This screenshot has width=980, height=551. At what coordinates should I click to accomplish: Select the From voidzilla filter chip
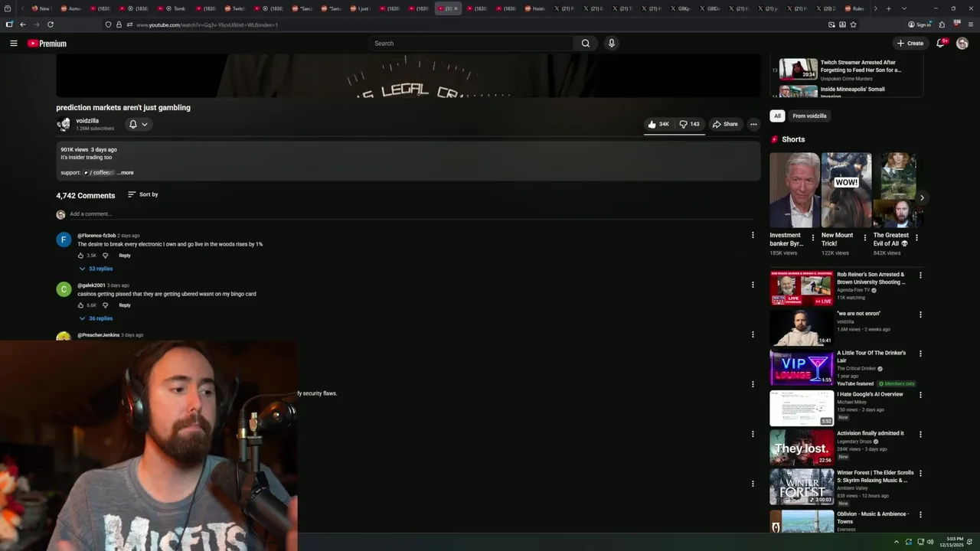(809, 116)
